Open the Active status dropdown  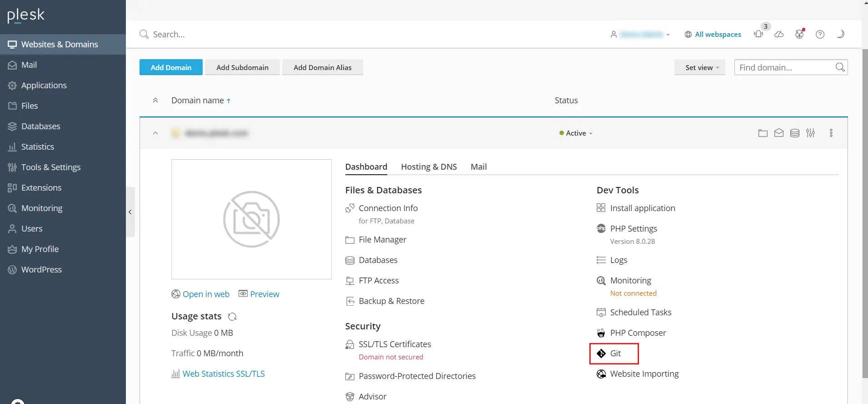tap(576, 133)
